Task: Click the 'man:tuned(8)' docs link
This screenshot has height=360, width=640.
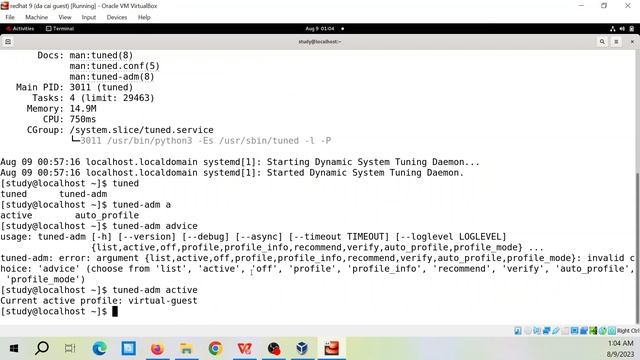Action: pos(101,55)
